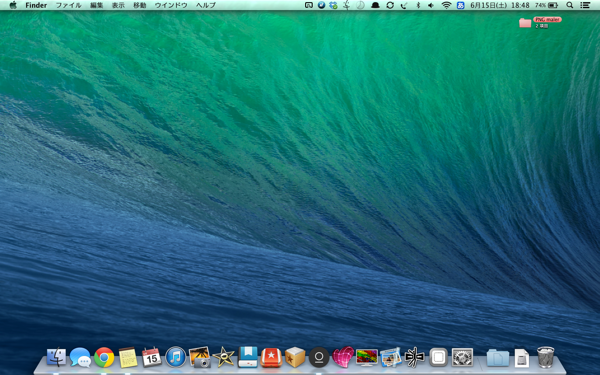The width and height of the screenshot is (600, 375).
Task: Click the blue globe menu bar icon
Action: pyautogui.click(x=321, y=5)
